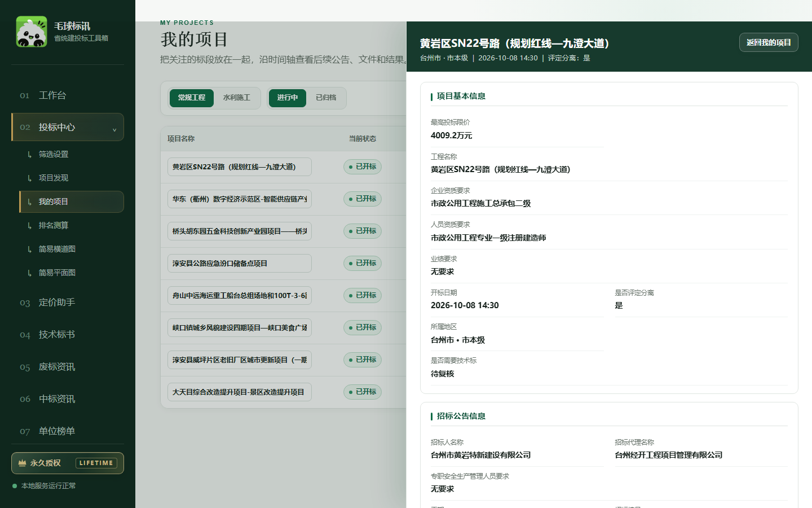Click the 当前状态 column header

[363, 139]
